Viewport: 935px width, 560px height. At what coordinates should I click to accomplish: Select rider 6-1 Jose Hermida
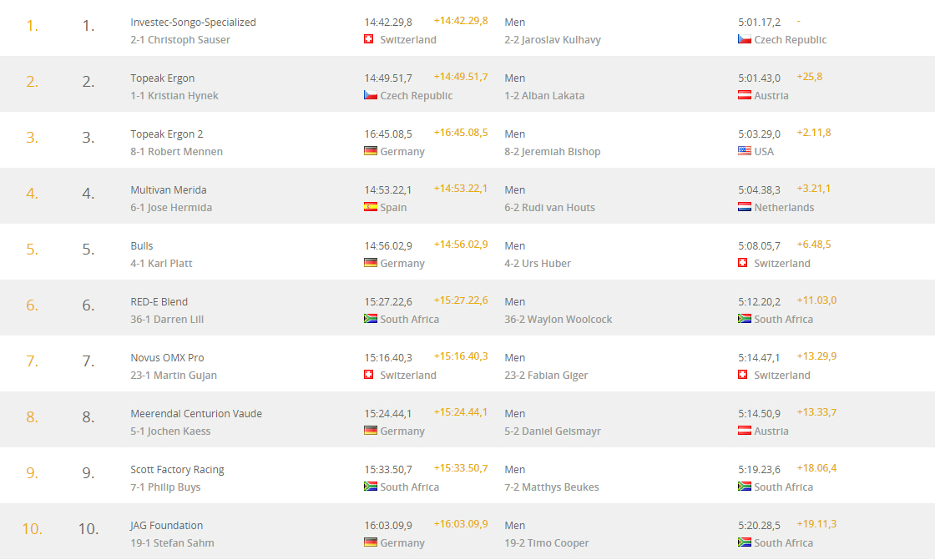coord(171,208)
